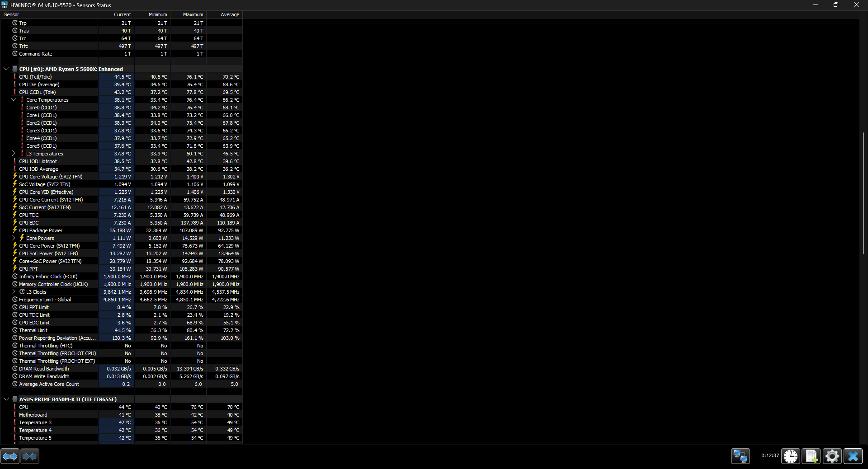This screenshot has width=868, height=469.
Task: Select the Core3 (CCD1) row label
Action: click(x=42, y=131)
